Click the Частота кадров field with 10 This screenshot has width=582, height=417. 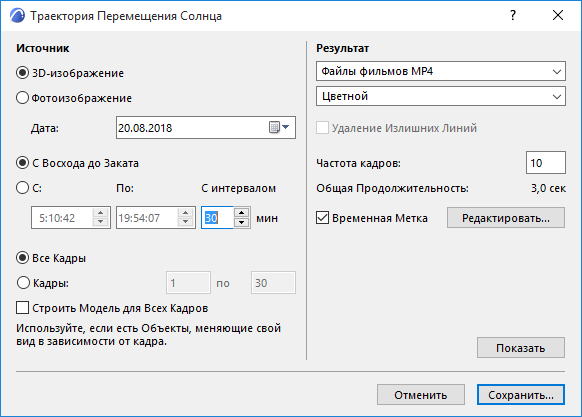546,163
